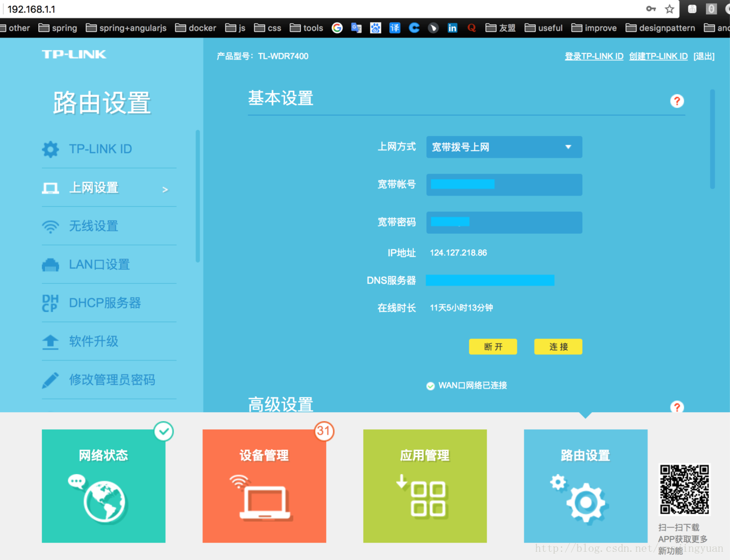The image size is (730, 560).
Task: Click the WAN口网络已连接 status text
Action: (473, 385)
